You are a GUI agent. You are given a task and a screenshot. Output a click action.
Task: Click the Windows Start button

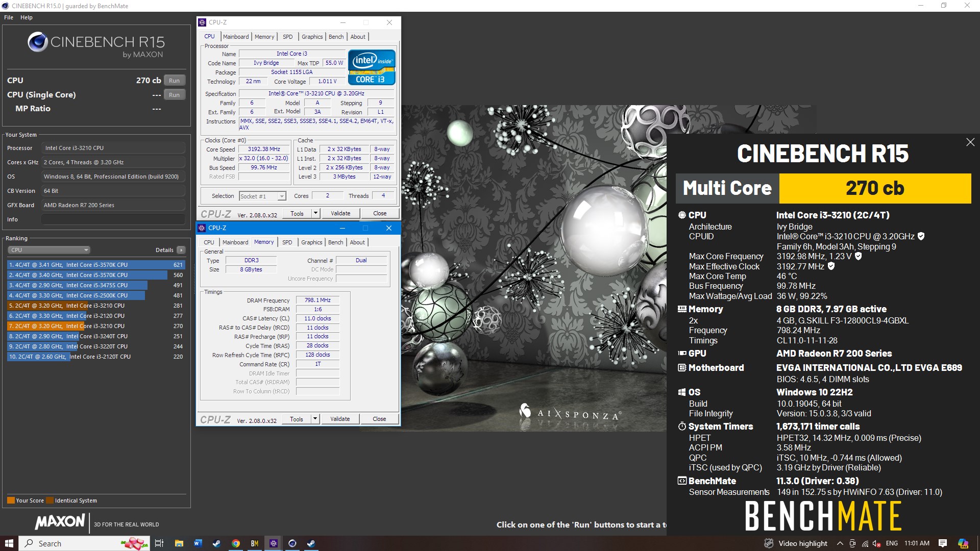pos(9,543)
